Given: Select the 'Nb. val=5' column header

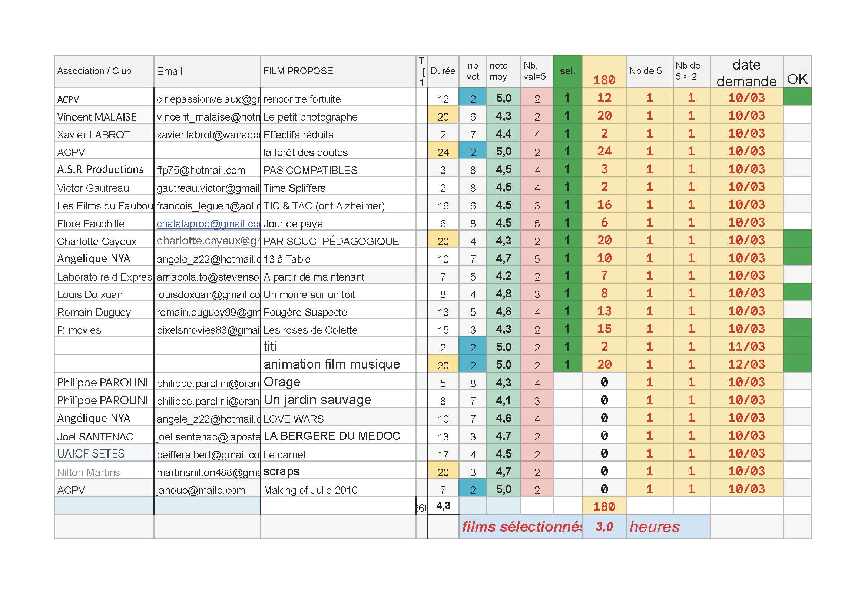Looking at the screenshot, I should (x=536, y=72).
